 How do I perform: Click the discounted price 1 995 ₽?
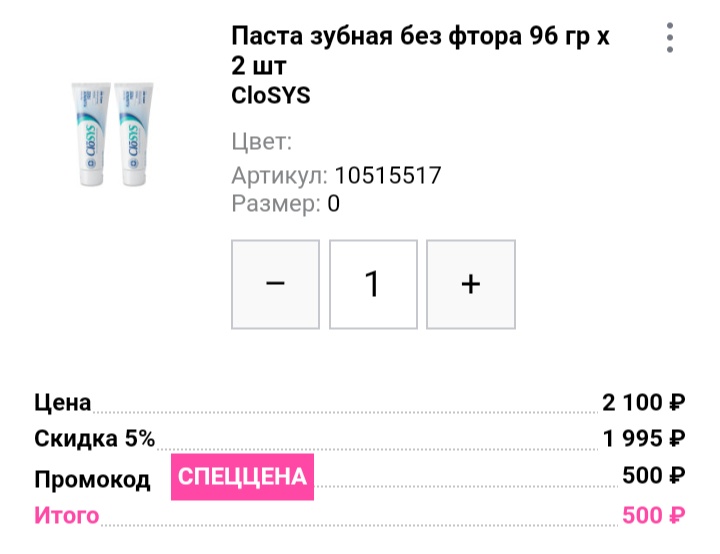pyautogui.click(x=643, y=438)
